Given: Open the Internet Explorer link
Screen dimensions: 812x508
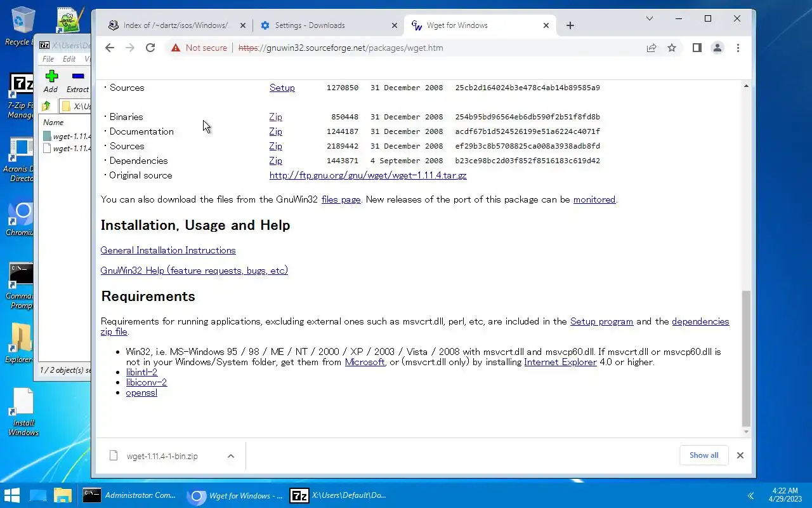Looking at the screenshot, I should 560,362.
